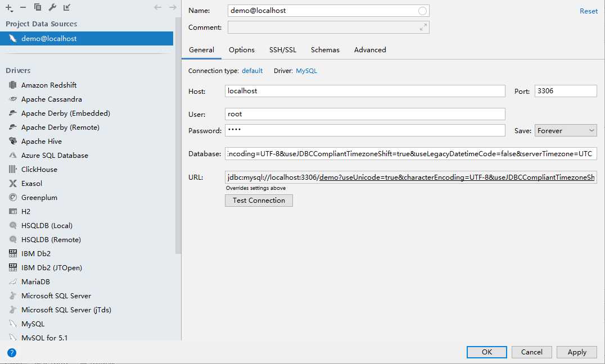Select the Apache Hive driver label
This screenshot has height=364, width=605.
[x=42, y=141]
